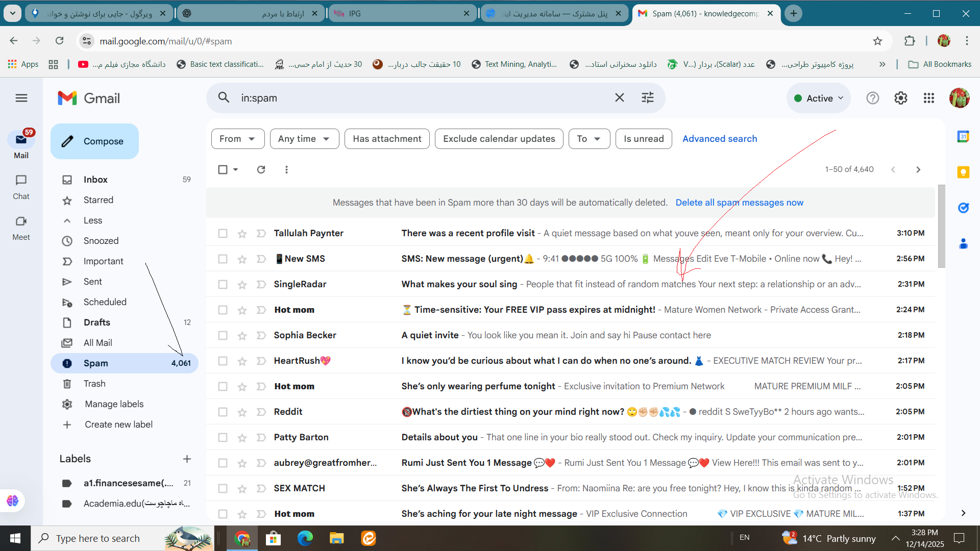Open the Any time filter dropdown

pyautogui.click(x=304, y=139)
